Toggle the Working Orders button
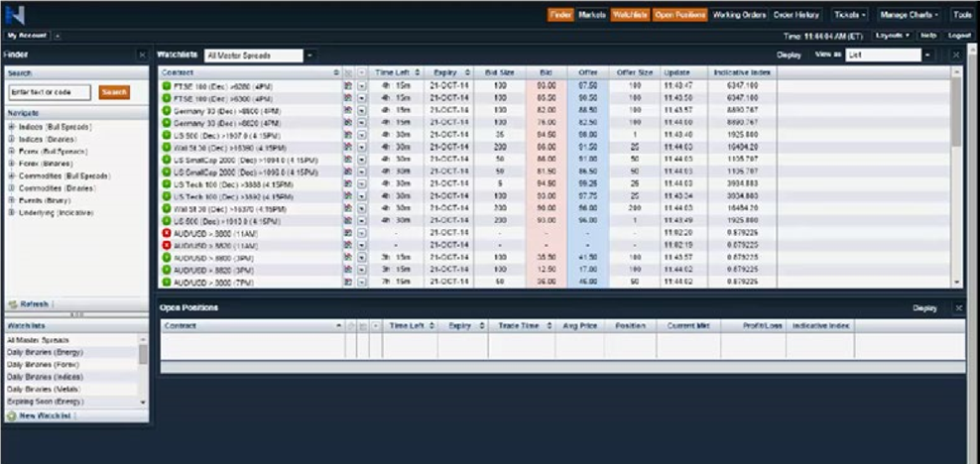 pos(739,14)
